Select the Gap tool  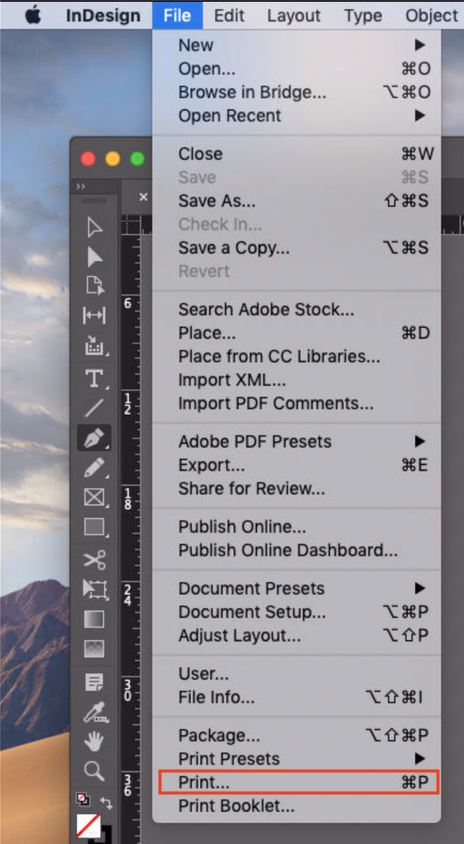tap(94, 315)
